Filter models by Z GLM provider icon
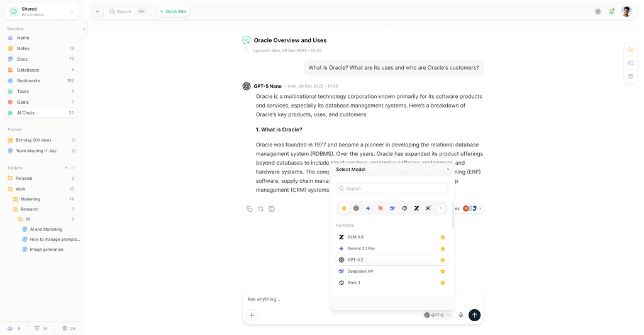 tap(416, 209)
